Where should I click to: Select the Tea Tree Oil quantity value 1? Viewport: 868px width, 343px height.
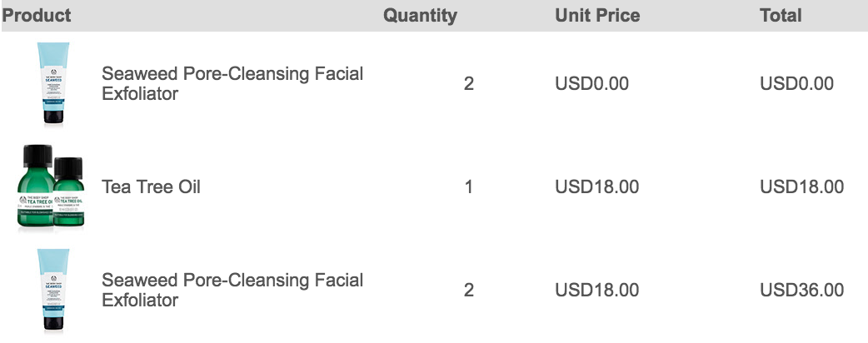pos(469,186)
